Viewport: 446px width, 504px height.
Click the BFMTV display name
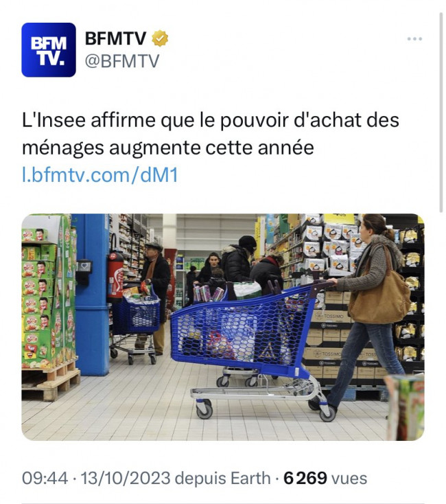(115, 38)
